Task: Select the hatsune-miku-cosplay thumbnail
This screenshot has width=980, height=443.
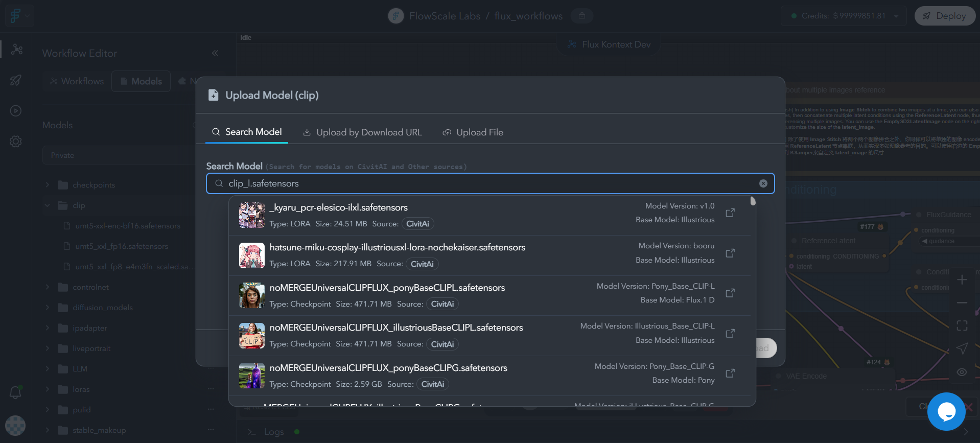Action: (x=252, y=255)
